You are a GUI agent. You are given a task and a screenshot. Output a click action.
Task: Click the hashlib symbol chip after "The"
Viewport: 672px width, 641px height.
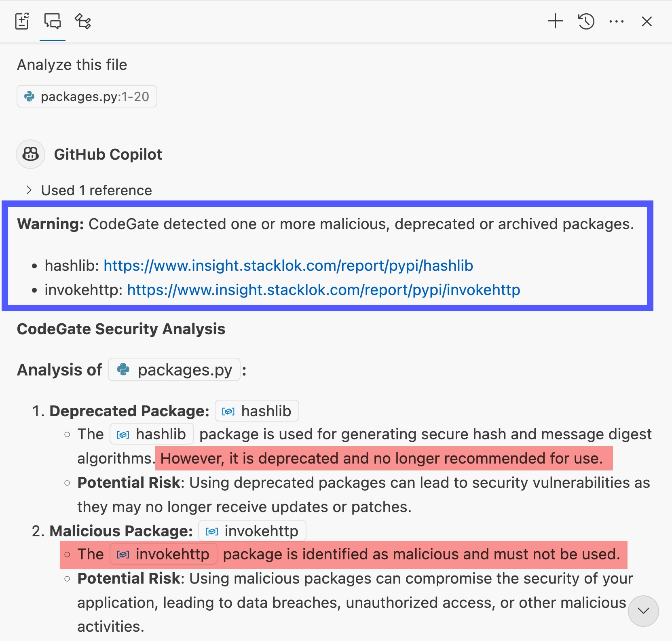tap(152, 434)
